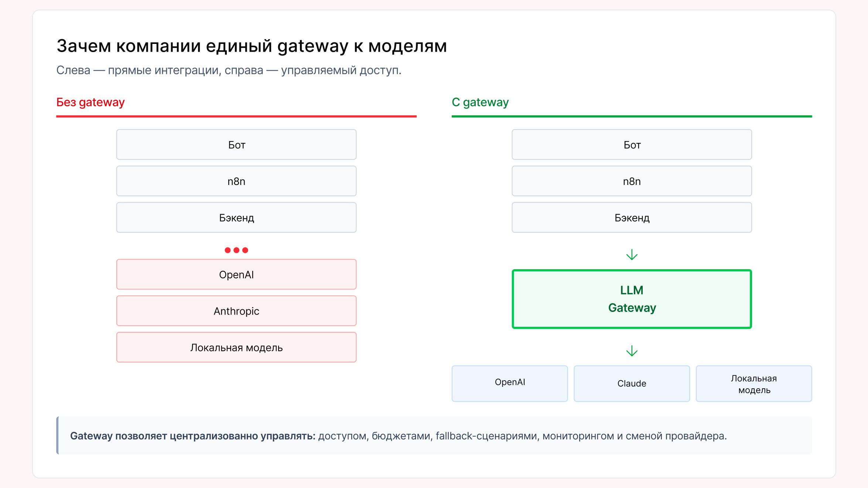Select the blue OpenAI box

pyautogui.click(x=510, y=384)
